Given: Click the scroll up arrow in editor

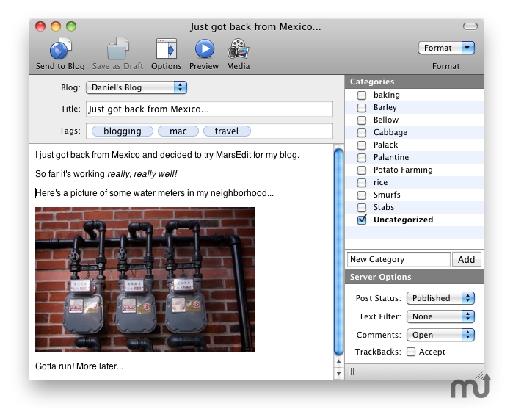Looking at the screenshot, I should point(338,361).
